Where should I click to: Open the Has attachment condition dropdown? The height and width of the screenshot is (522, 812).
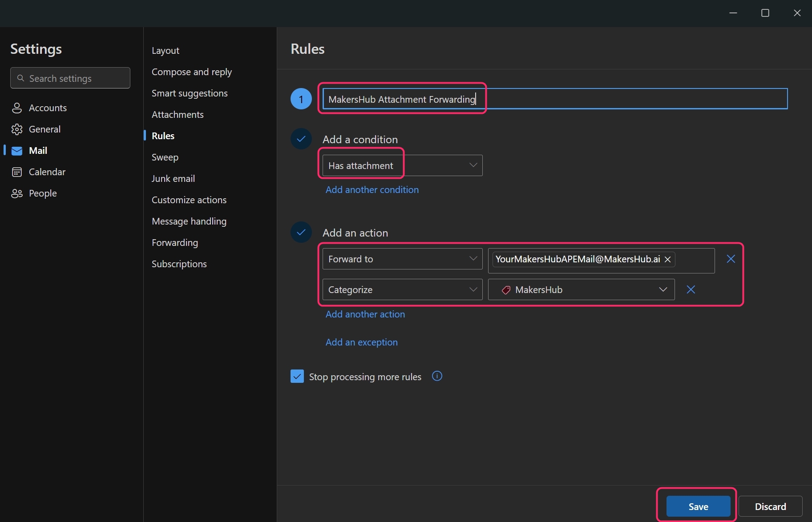(x=402, y=165)
